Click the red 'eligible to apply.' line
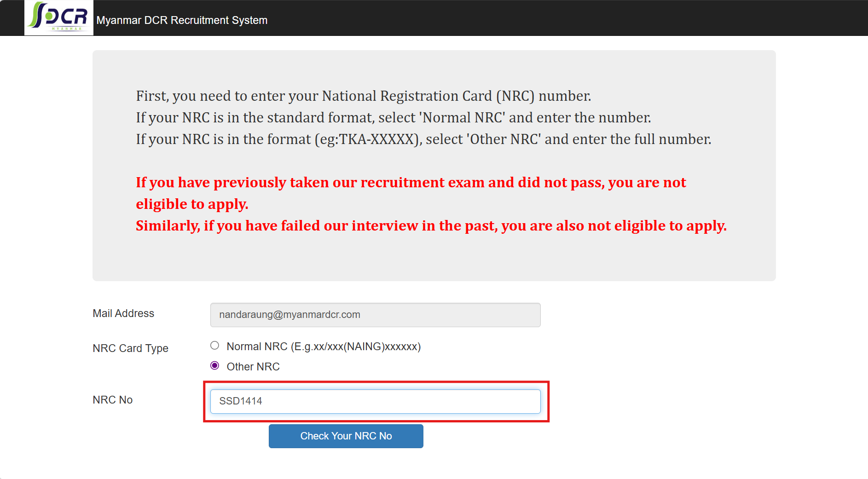The image size is (868, 479). tap(192, 204)
